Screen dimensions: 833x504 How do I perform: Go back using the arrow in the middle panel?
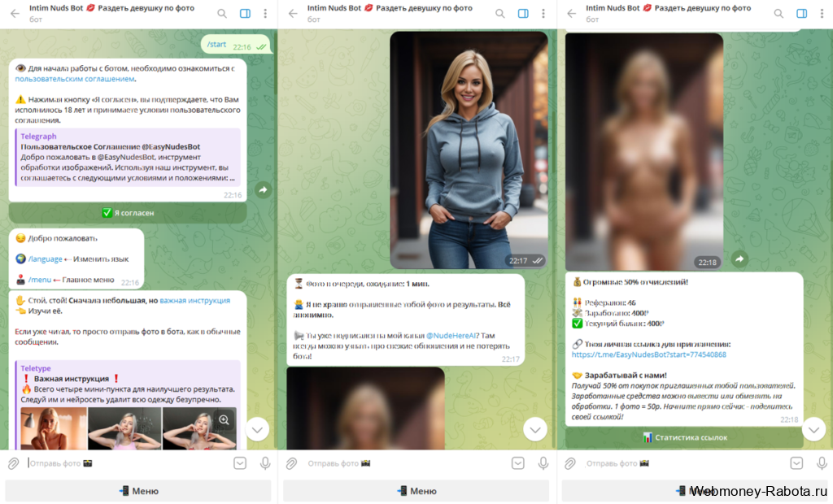(293, 13)
